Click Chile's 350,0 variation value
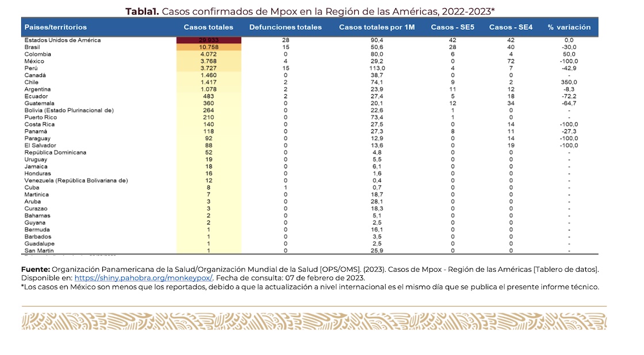 tap(569, 82)
